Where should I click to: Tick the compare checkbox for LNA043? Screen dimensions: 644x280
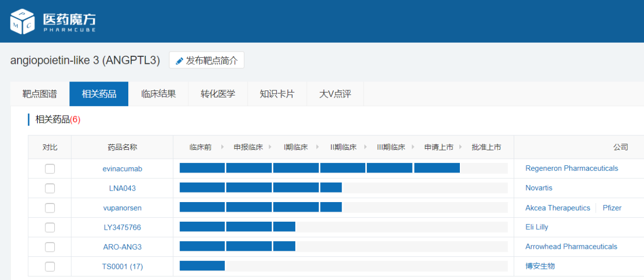click(50, 189)
